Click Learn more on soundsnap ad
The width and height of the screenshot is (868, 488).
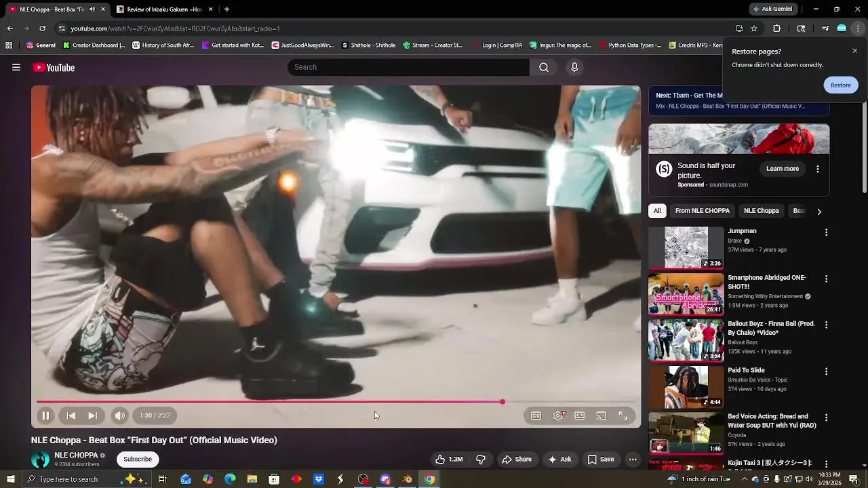(x=783, y=169)
